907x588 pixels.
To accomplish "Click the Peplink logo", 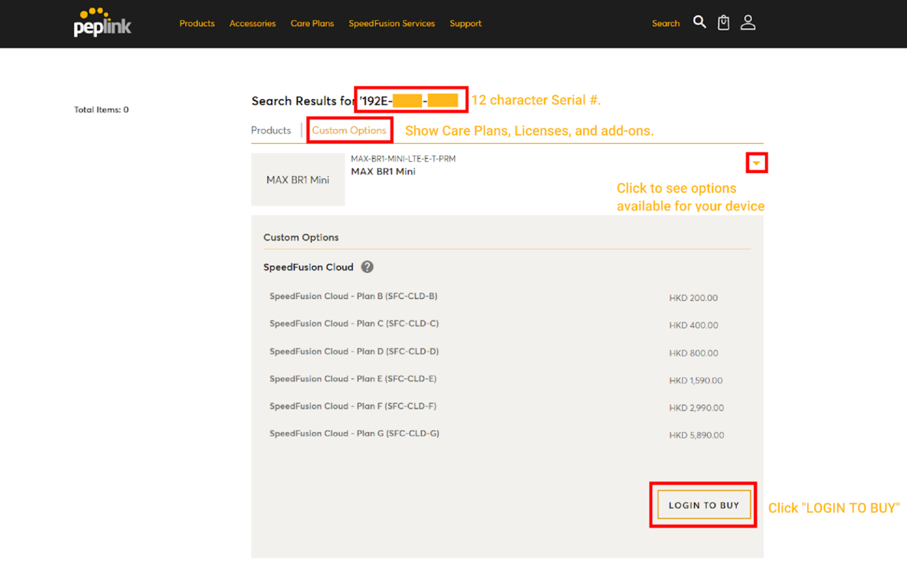I will (x=102, y=22).
